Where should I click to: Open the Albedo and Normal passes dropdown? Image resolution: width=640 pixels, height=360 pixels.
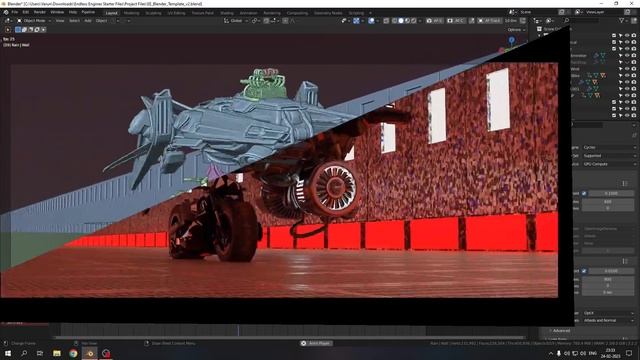609,321
